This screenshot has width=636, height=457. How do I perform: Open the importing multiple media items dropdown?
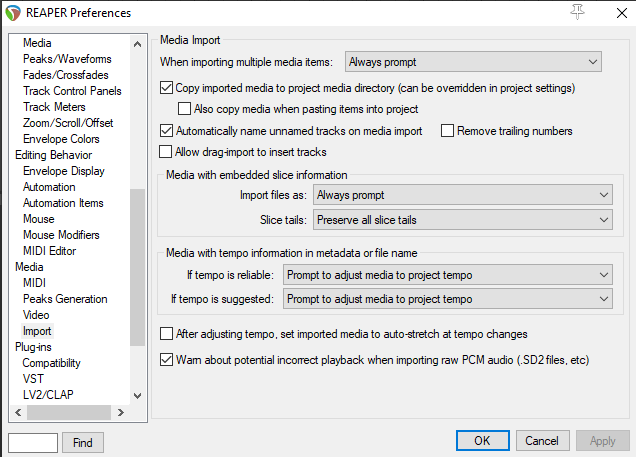click(473, 62)
